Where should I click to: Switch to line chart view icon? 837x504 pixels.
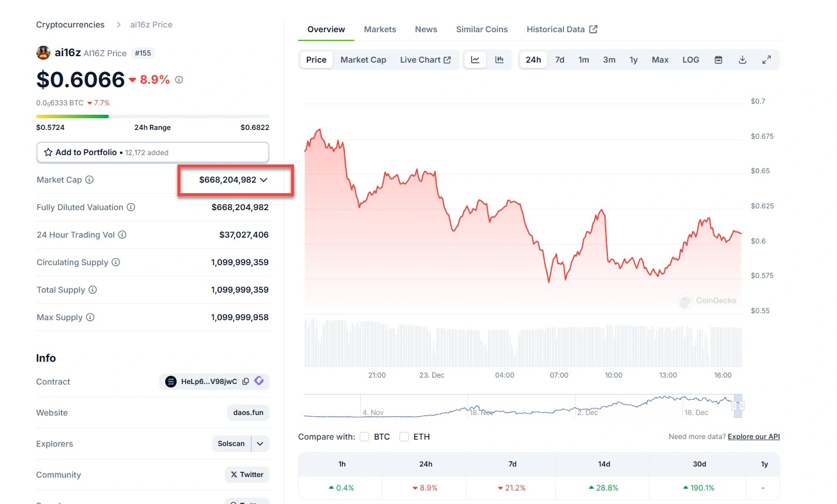475,60
